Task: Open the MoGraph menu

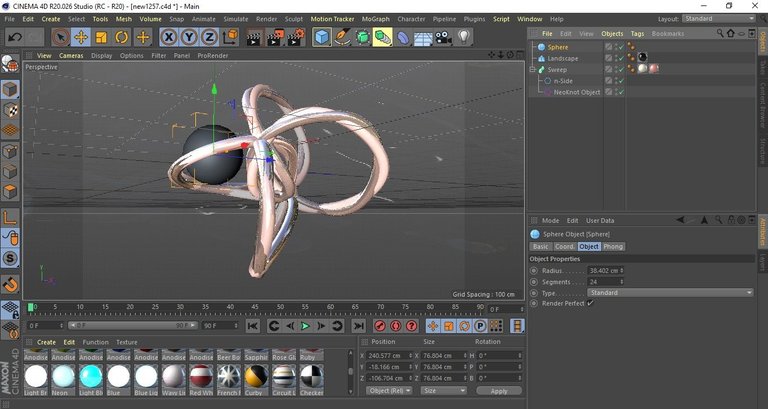Action: 376,19
